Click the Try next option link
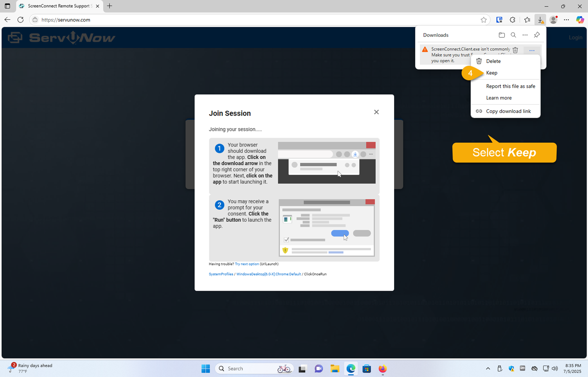This screenshot has height=377, width=588. [247, 264]
